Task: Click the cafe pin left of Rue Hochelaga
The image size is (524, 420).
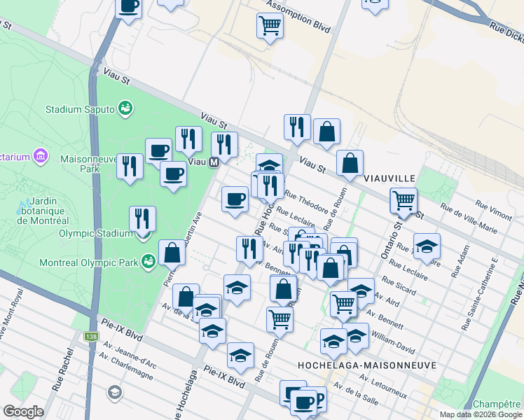Action: click(235, 200)
